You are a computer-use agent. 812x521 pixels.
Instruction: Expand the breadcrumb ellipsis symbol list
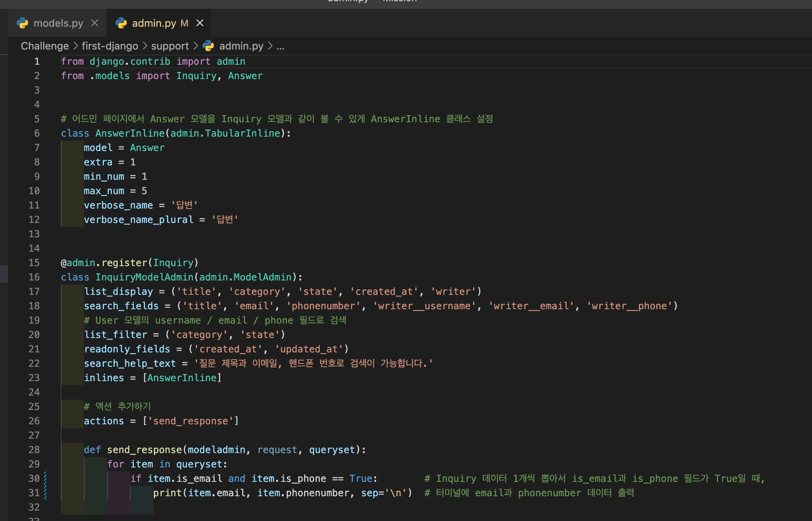(x=281, y=46)
